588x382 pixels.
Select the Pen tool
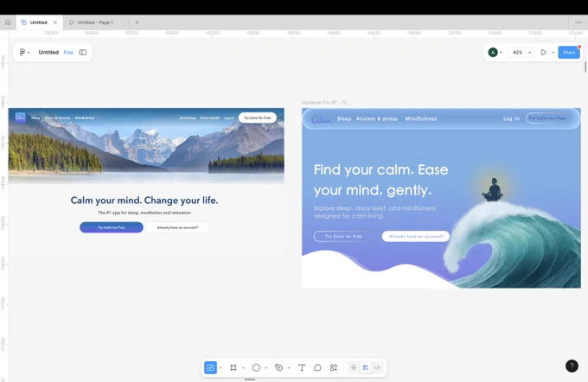[278, 367]
